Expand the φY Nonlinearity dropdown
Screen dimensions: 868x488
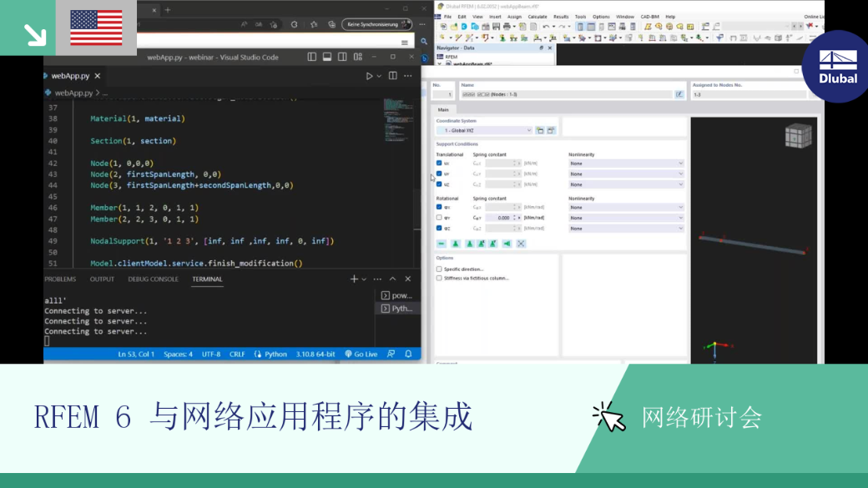[626, 218]
